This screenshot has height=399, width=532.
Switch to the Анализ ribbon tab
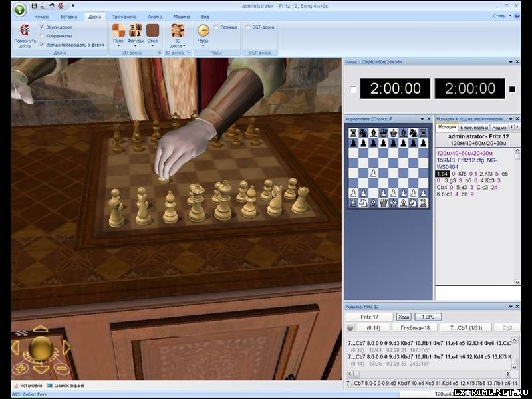tap(154, 16)
